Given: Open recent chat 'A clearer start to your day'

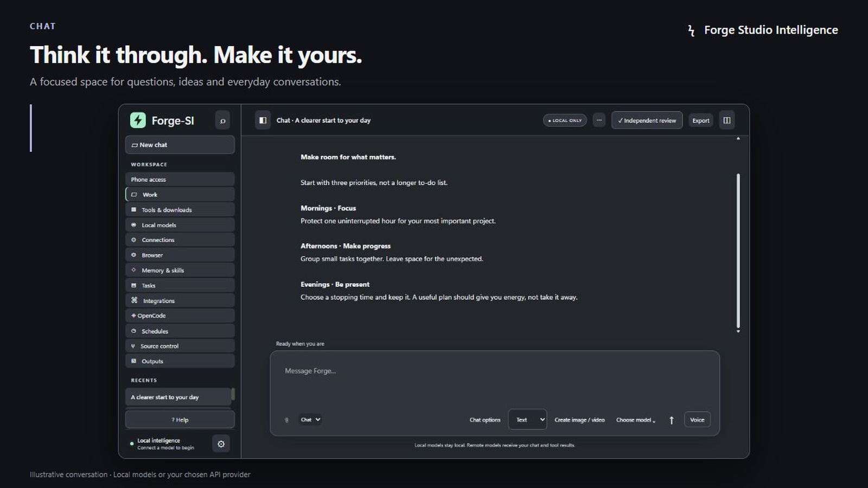Looking at the screenshot, I should tap(178, 397).
